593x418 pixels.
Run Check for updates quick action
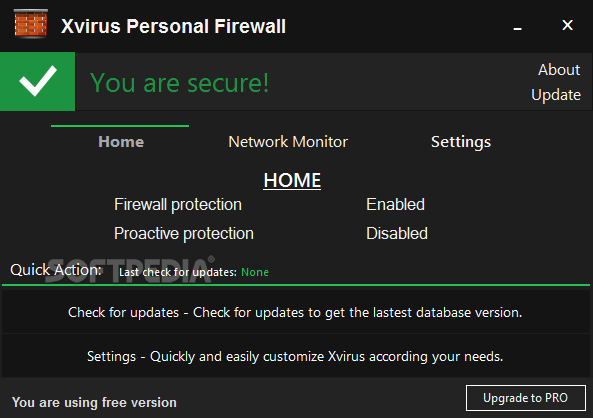[295, 312]
